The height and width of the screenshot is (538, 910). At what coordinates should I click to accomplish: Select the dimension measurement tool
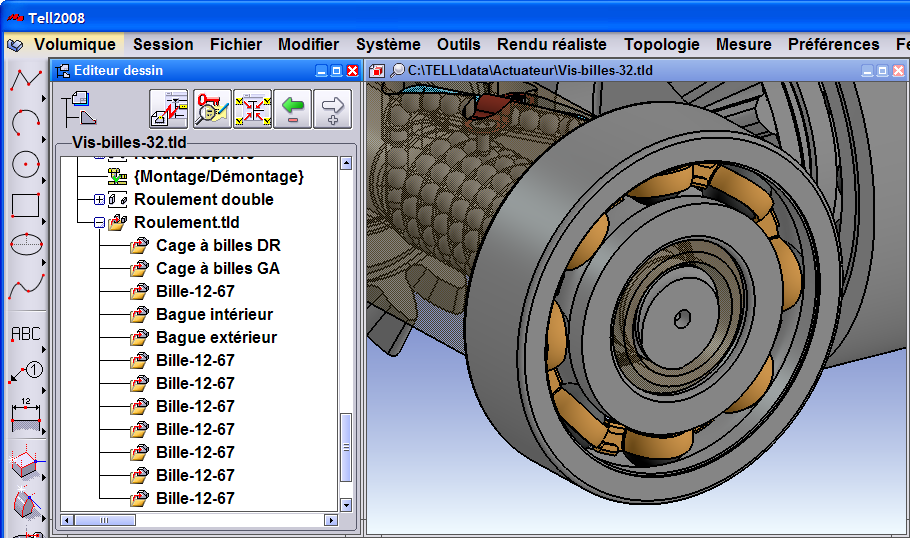click(26, 413)
